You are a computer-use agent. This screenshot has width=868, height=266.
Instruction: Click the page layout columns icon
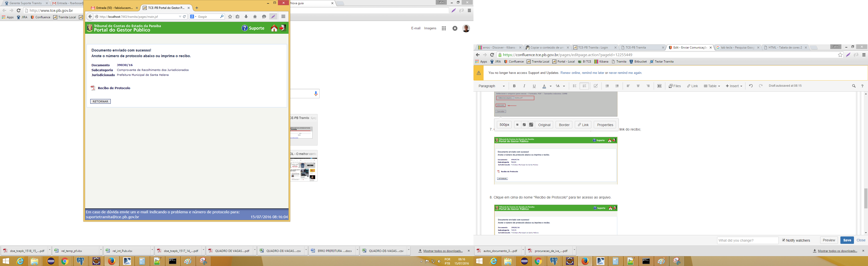[659, 86]
